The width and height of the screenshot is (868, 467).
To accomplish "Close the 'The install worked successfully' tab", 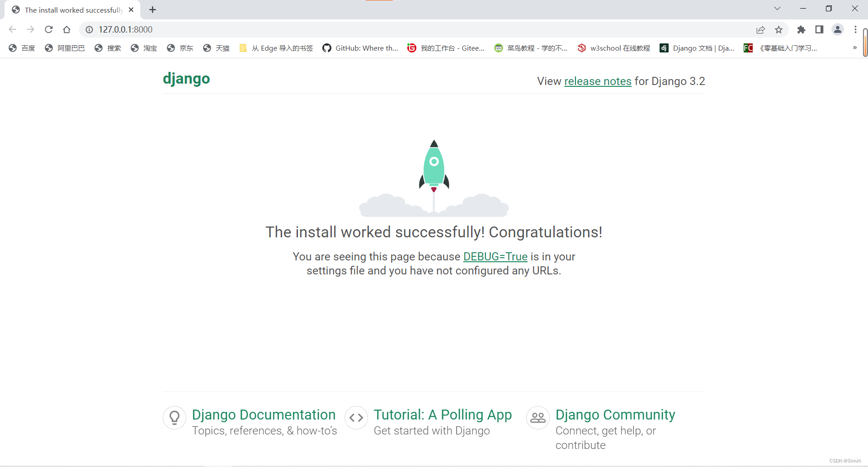I will (131, 9).
